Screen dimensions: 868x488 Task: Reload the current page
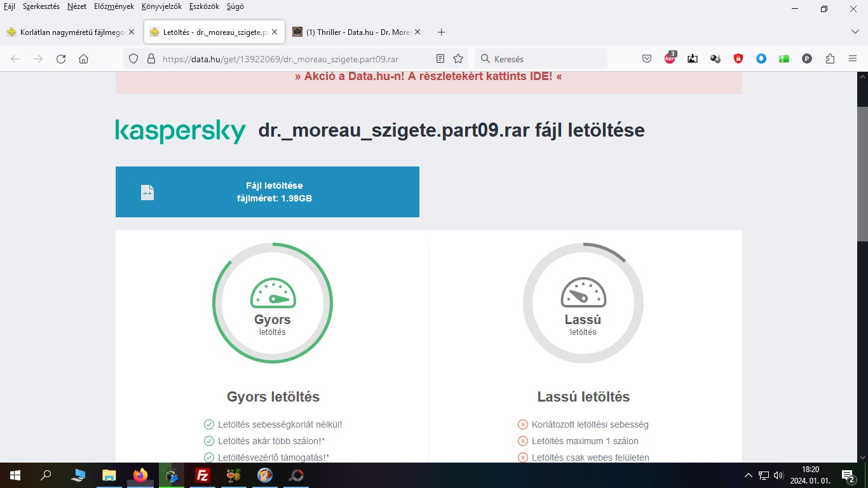(x=61, y=58)
